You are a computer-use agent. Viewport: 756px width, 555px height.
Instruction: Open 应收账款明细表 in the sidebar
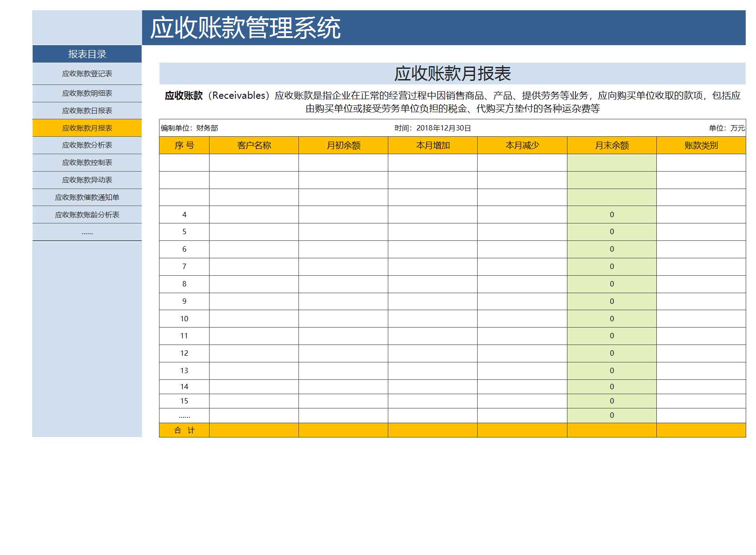(x=87, y=93)
